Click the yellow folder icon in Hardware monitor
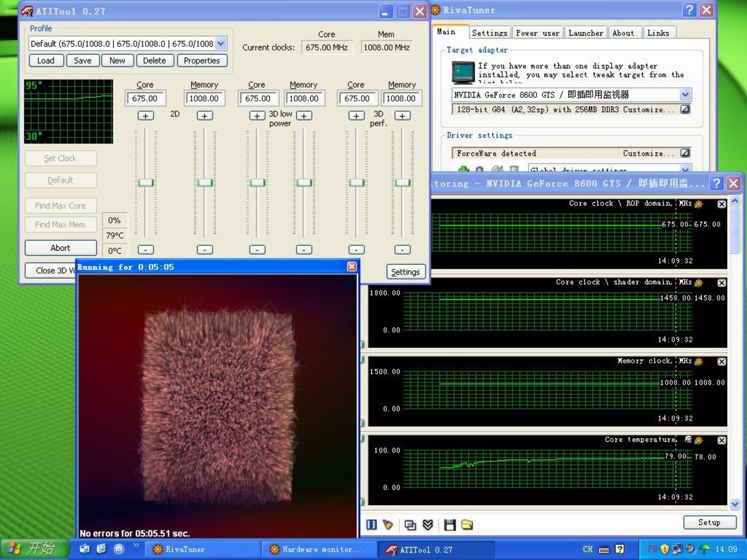747x560 pixels. (467, 525)
